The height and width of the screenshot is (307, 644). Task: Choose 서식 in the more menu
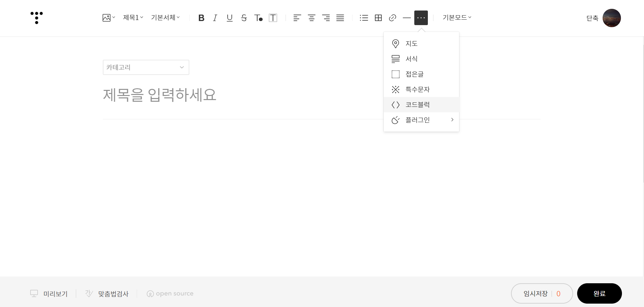point(421,59)
